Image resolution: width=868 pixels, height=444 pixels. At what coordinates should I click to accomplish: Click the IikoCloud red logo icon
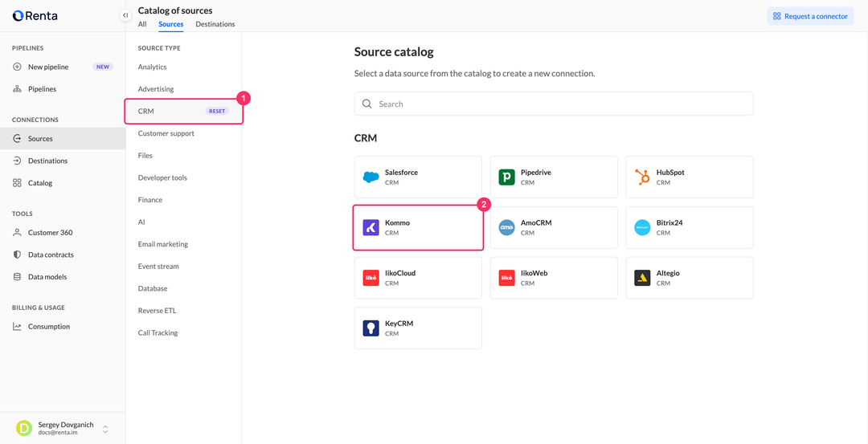[371, 278]
